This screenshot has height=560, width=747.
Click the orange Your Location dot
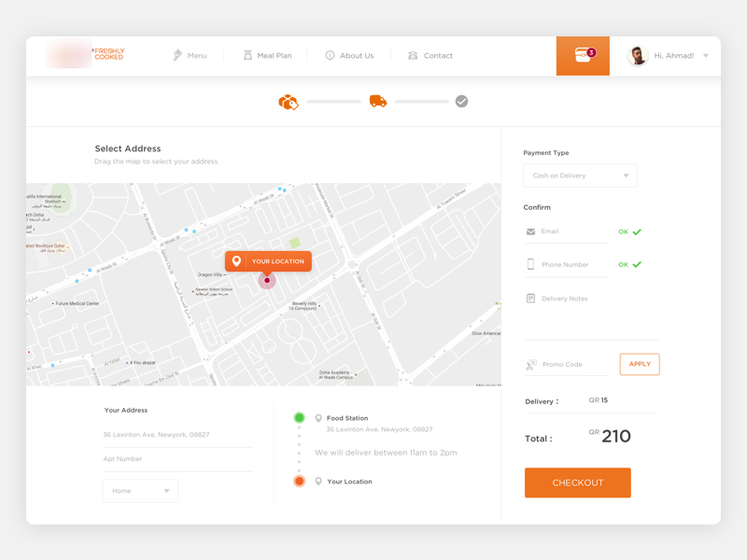click(x=299, y=482)
